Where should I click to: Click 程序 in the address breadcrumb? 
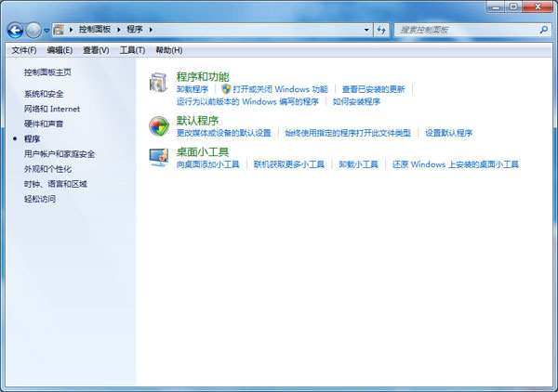point(135,30)
